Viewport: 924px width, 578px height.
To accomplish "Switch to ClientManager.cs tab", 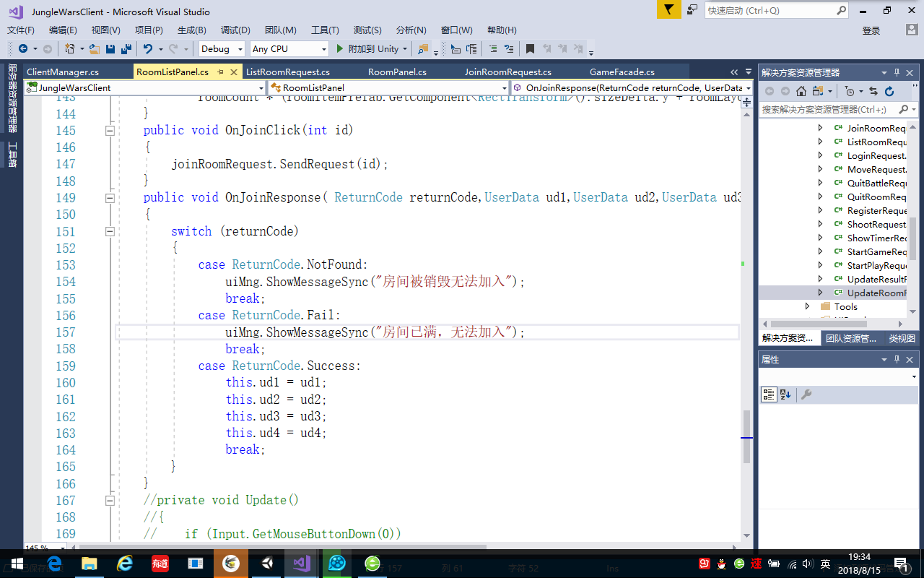I will point(63,72).
